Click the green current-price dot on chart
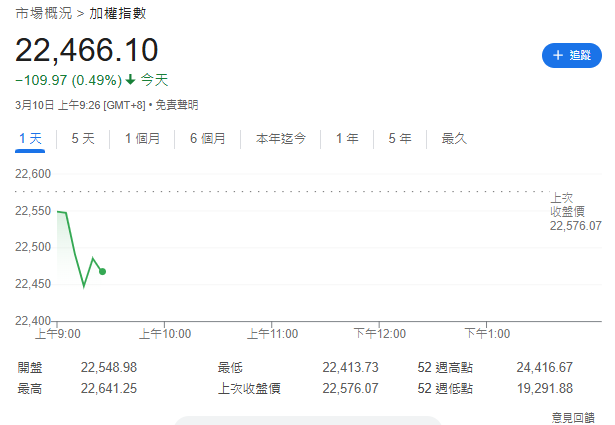Screen dimensions: 615x425 pyautogui.click(x=102, y=271)
